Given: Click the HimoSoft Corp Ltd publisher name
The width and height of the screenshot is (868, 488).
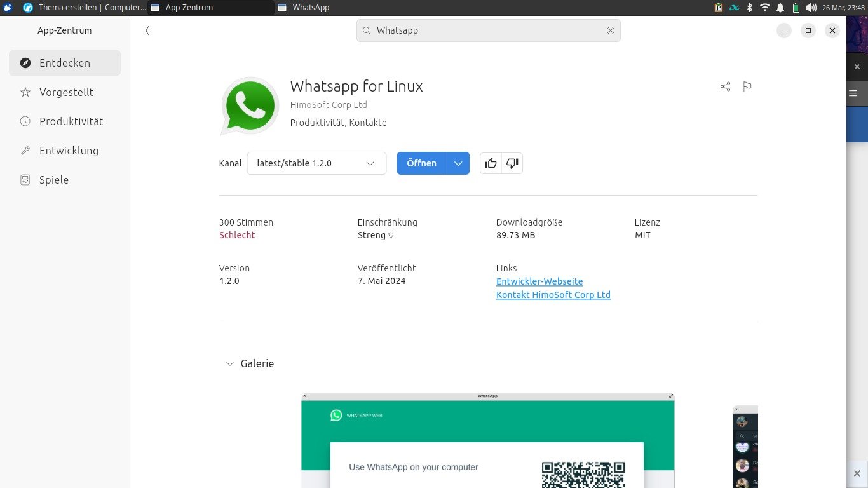Looking at the screenshot, I should click(329, 105).
